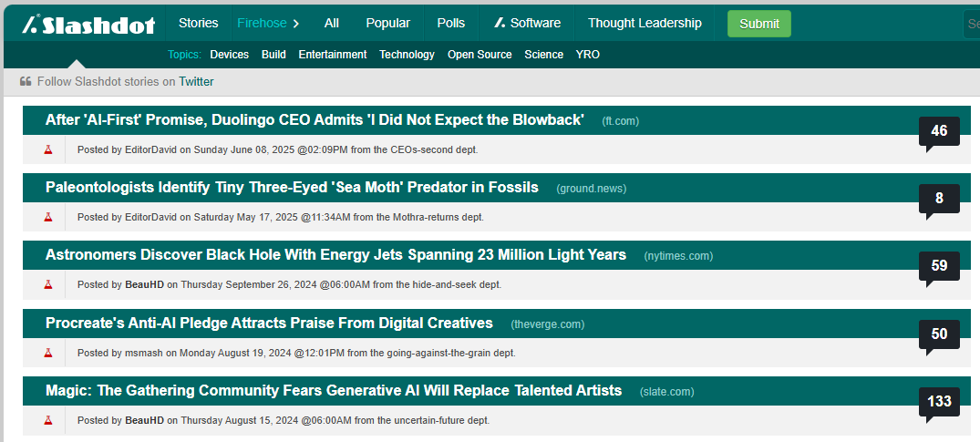This screenshot has height=442, width=980.
Task: Visit the slate.com source link
Action: [667, 392]
